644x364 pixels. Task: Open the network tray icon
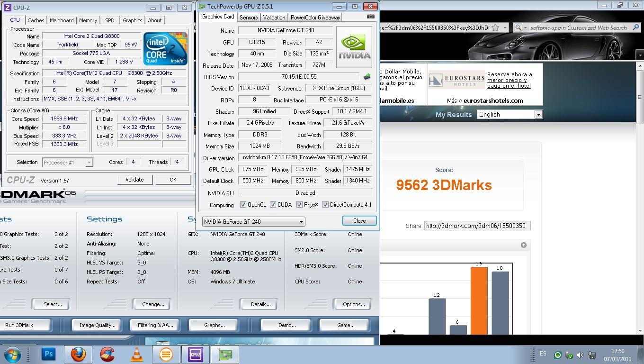click(592, 355)
